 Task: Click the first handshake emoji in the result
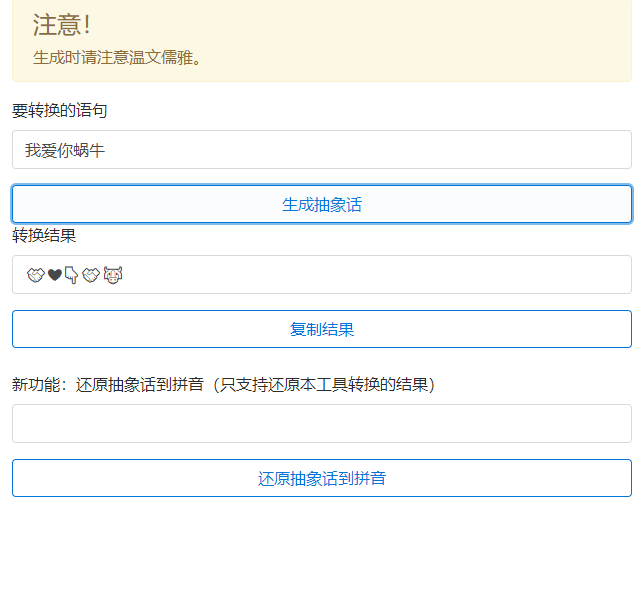(35, 275)
